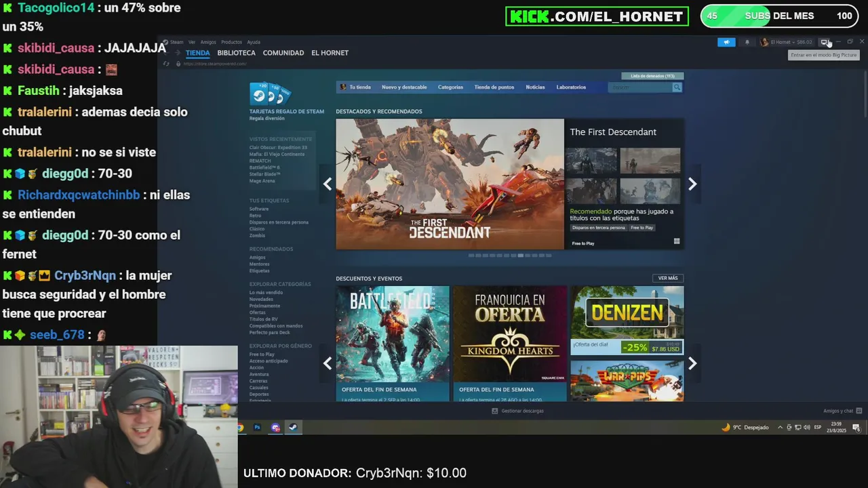Screen dimensions: 868x488
Task: Switch to the BIBLIOTECA tab
Action: [x=236, y=53]
